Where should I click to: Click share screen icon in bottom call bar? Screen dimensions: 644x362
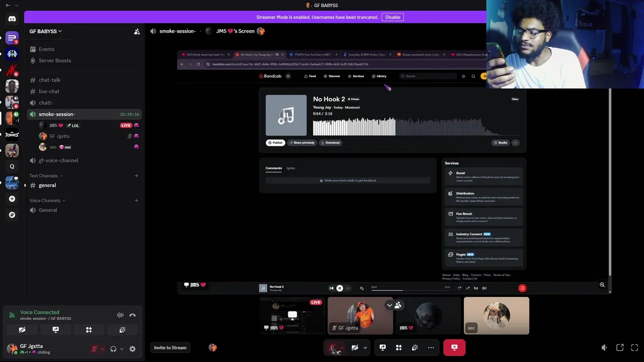coord(382,347)
